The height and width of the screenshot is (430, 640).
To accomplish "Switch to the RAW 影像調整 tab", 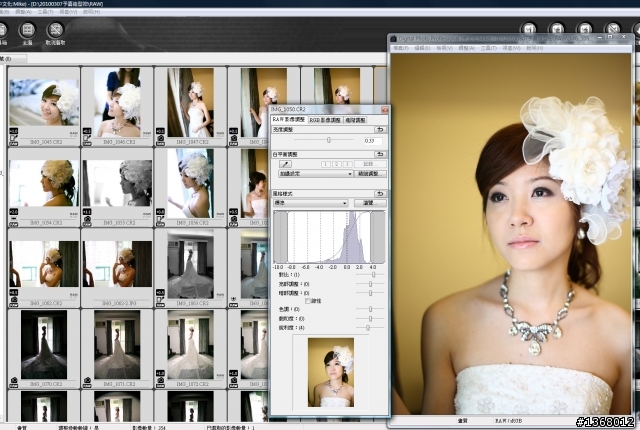I will point(289,120).
